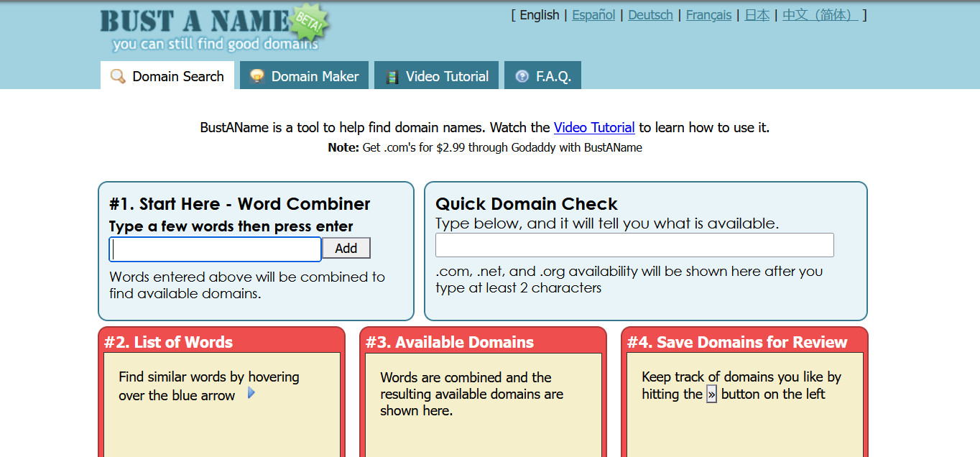Click the 'Quick Domain Check' heading
This screenshot has width=980, height=457.
(527, 203)
